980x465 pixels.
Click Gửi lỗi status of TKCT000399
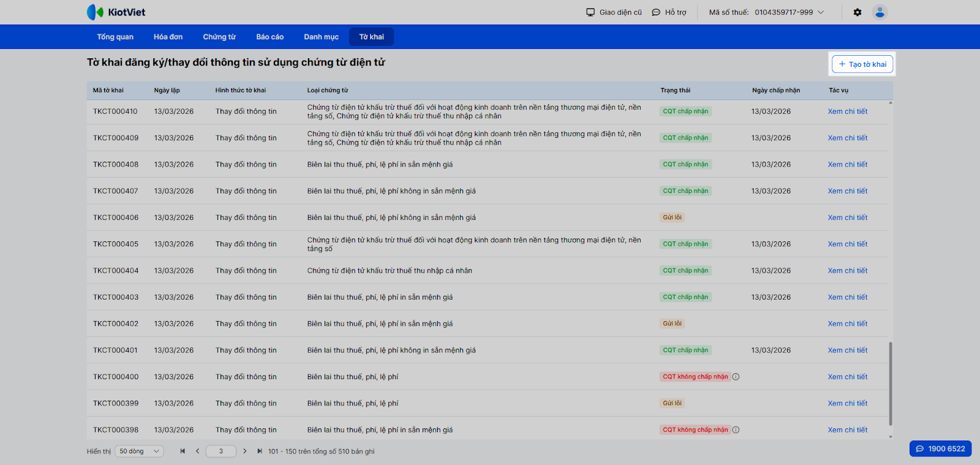click(x=672, y=403)
